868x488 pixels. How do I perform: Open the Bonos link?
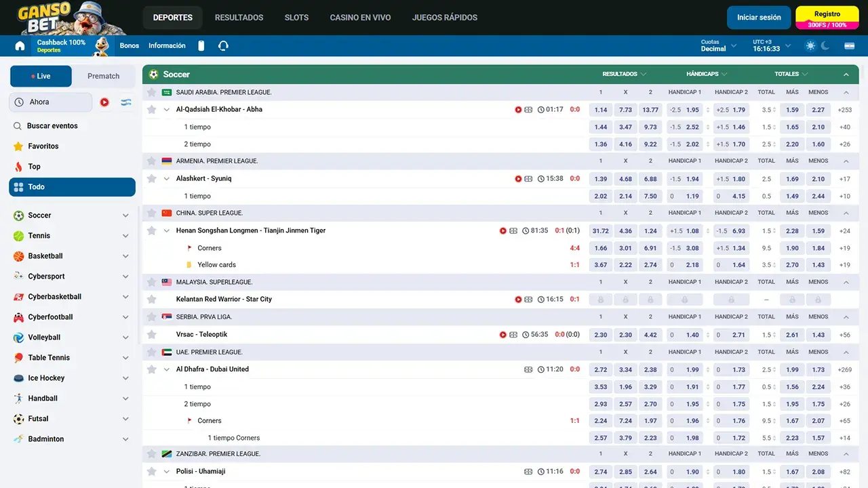pyautogui.click(x=130, y=46)
